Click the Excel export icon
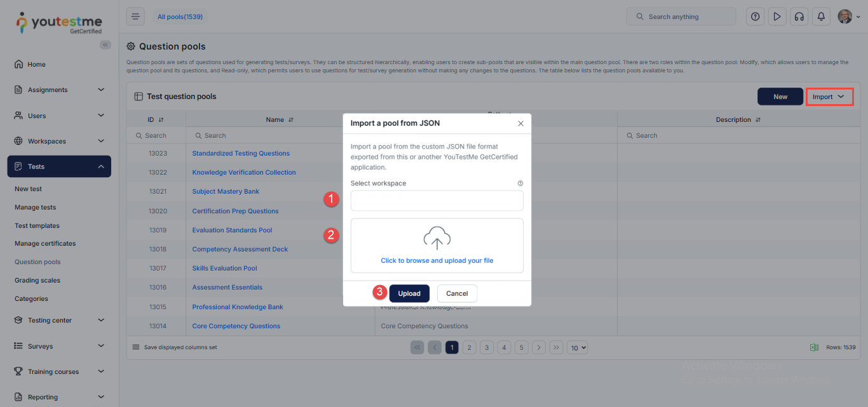The width and height of the screenshot is (868, 407). (814, 347)
